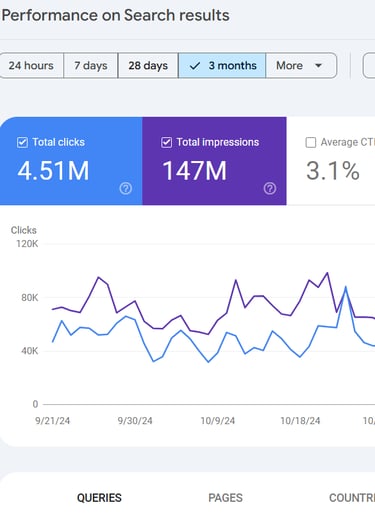The width and height of the screenshot is (375, 514).
Task: Uncheck the Total clicks checkbox
Action: (22, 142)
